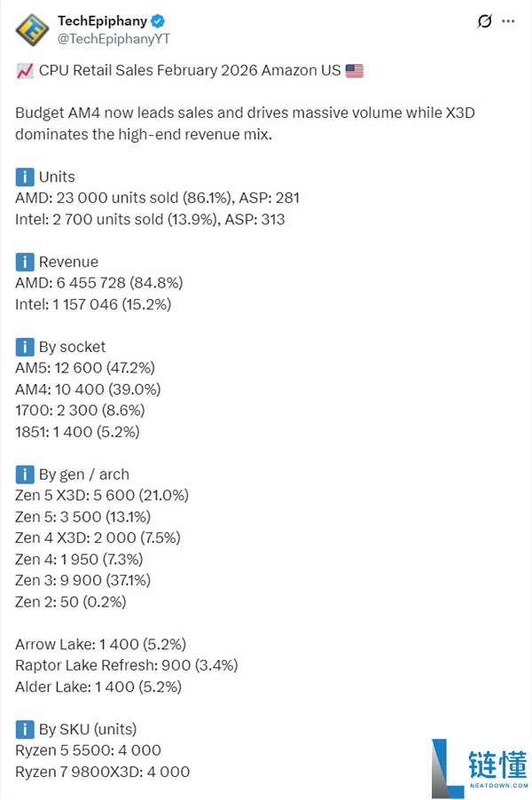The width and height of the screenshot is (532, 800).
Task: Click the Budget AM4 summary paragraph
Action: point(245,123)
